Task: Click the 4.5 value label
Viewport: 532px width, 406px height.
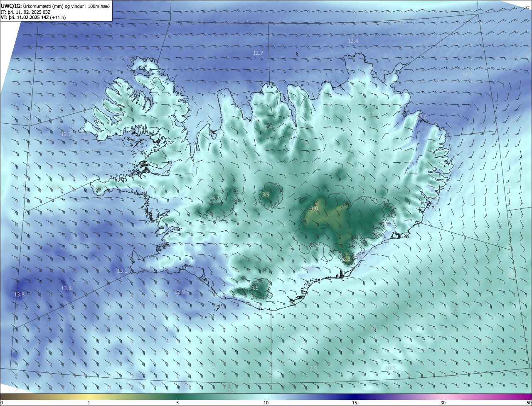Action: click(255, 288)
